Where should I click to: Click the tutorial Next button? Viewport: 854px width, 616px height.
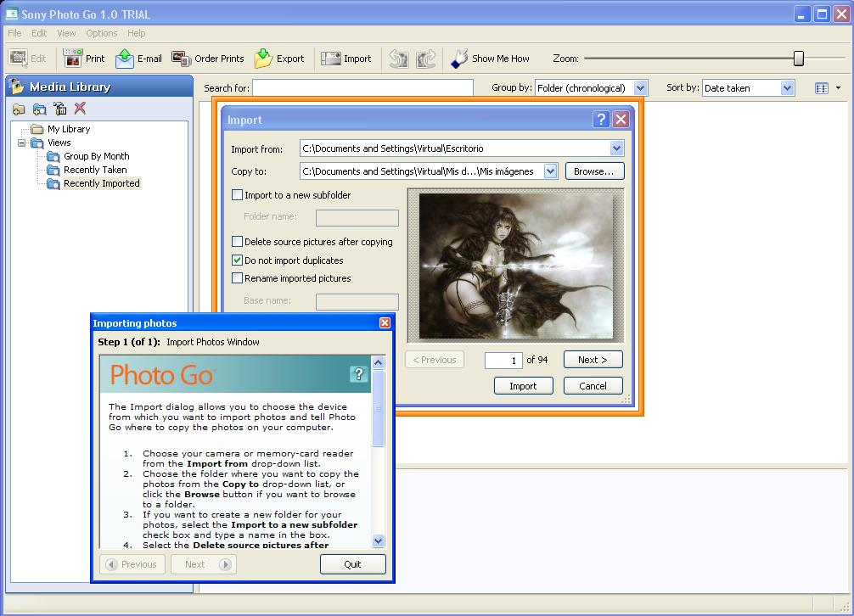pos(203,564)
